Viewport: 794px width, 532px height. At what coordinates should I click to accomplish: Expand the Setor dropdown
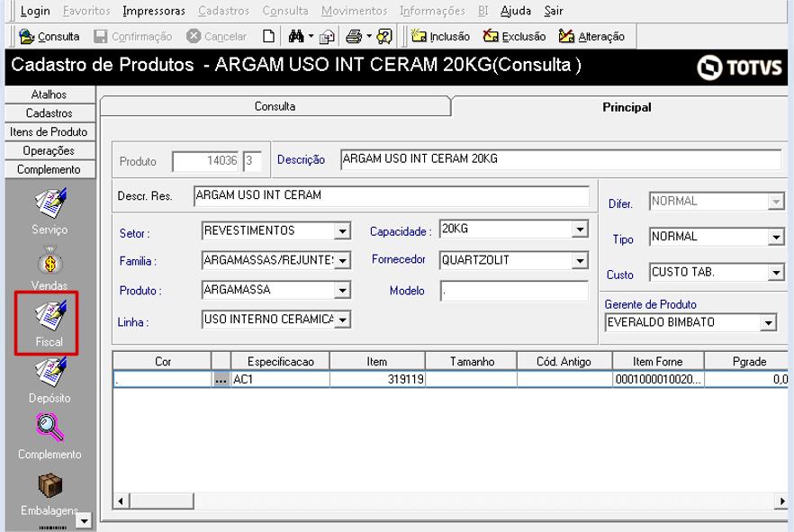pyautogui.click(x=342, y=231)
